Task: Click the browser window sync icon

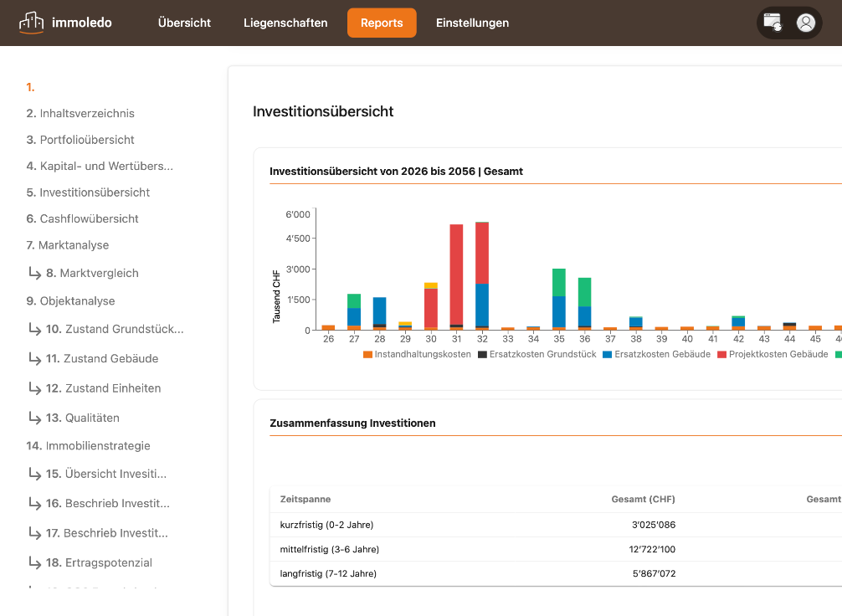Action: click(773, 23)
